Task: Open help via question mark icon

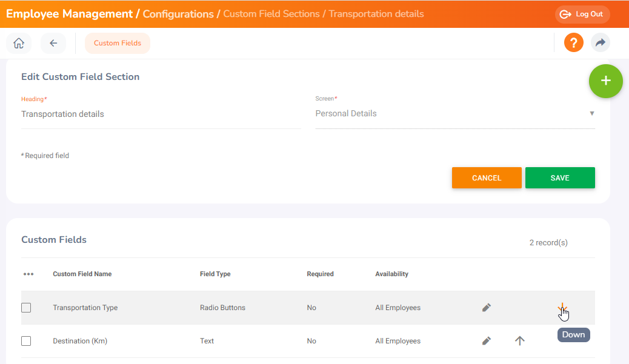Action: 573,43
